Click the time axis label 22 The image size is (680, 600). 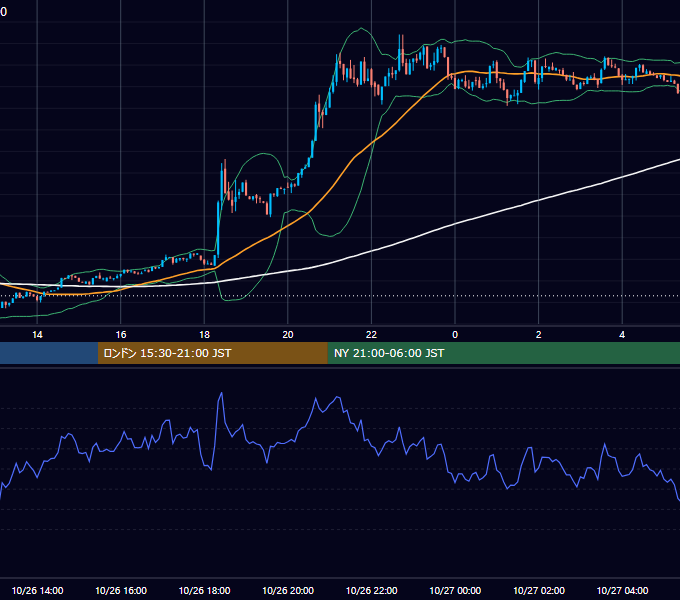pyautogui.click(x=371, y=335)
